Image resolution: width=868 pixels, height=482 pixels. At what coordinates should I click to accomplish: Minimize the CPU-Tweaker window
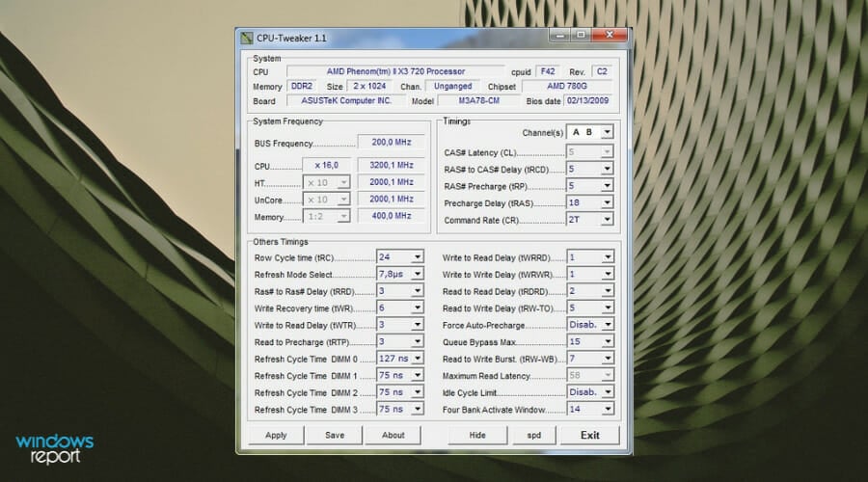559,35
